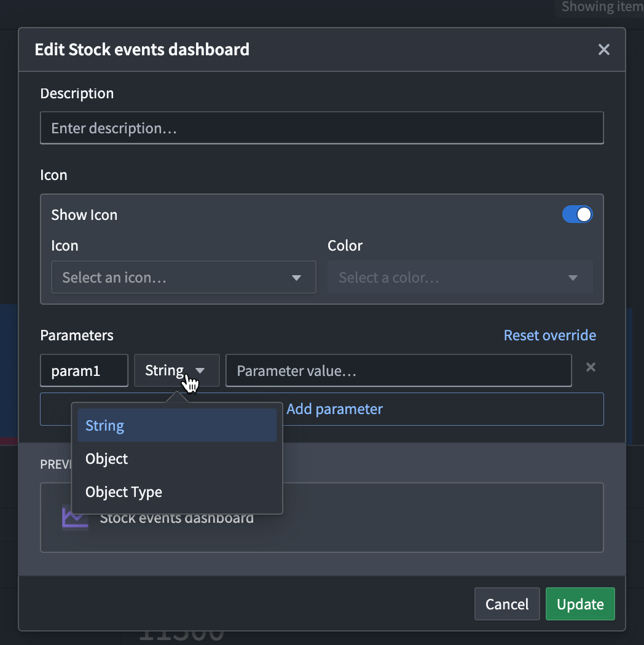
Task: Click the chart icon in the preview
Action: pos(75,517)
